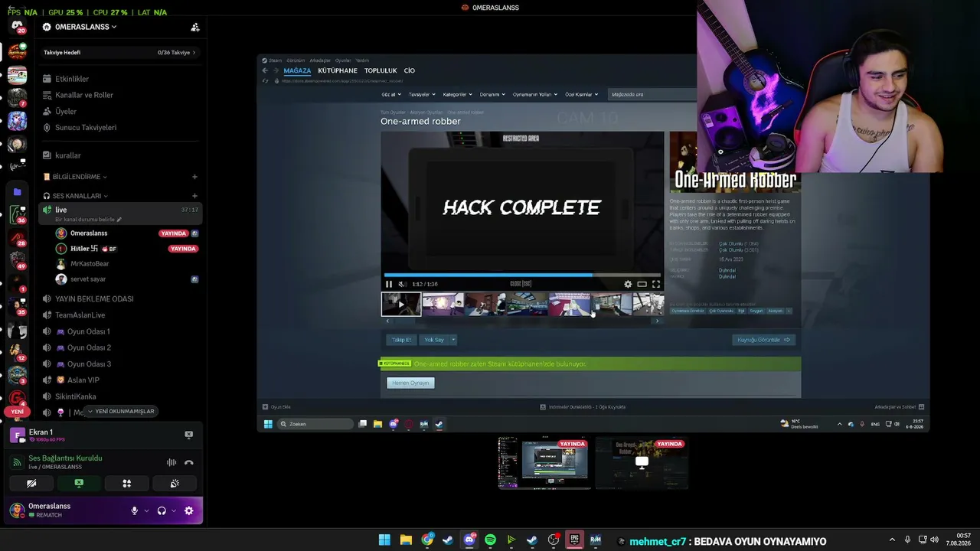Open Spotify from the taskbar
The height and width of the screenshot is (551, 980).
[490, 540]
